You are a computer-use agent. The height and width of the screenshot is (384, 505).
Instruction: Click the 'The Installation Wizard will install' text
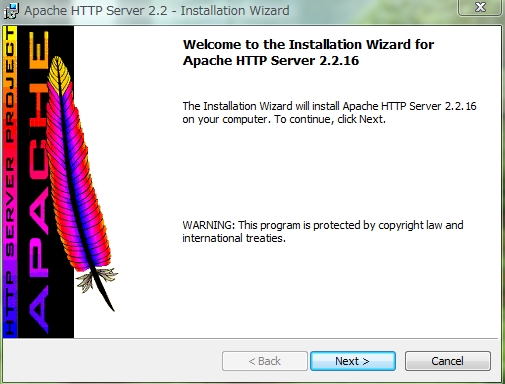[x=329, y=113]
